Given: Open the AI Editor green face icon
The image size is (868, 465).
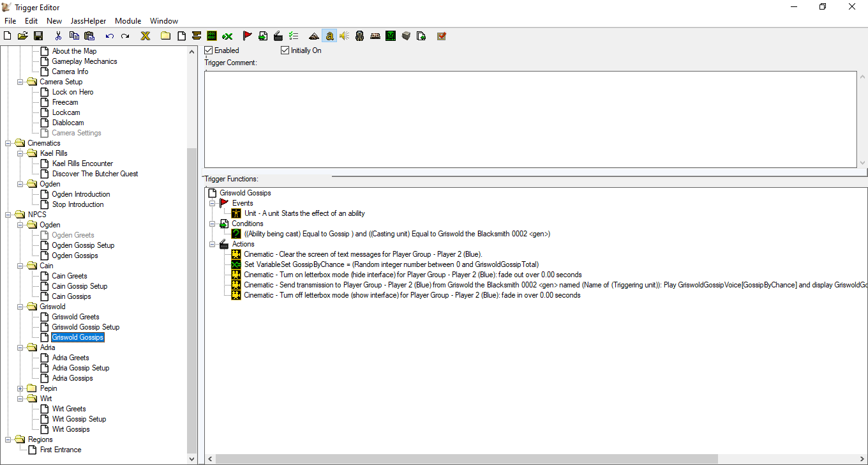Looking at the screenshot, I should point(390,36).
